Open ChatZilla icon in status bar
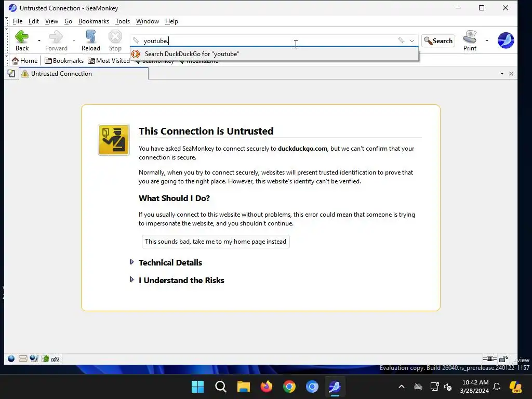The height and width of the screenshot is (399, 532). pyautogui.click(x=55, y=359)
